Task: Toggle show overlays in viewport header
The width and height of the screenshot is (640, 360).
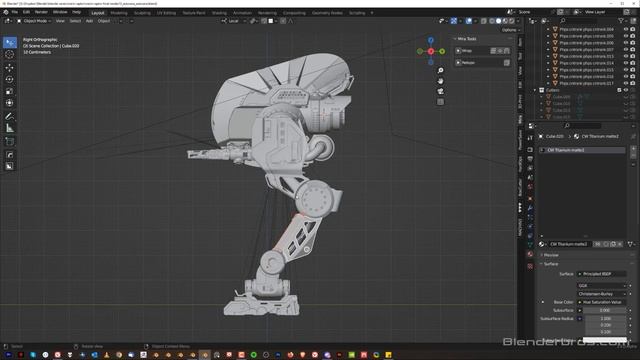Action: click(469, 21)
